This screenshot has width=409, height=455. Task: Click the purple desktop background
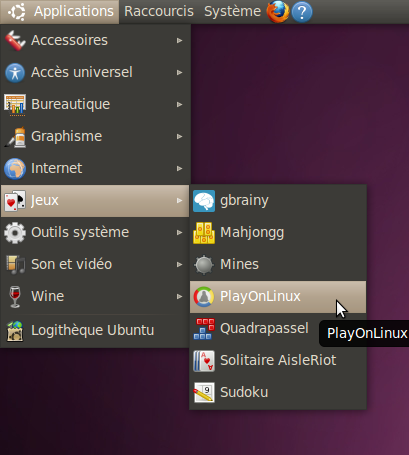[300, 100]
